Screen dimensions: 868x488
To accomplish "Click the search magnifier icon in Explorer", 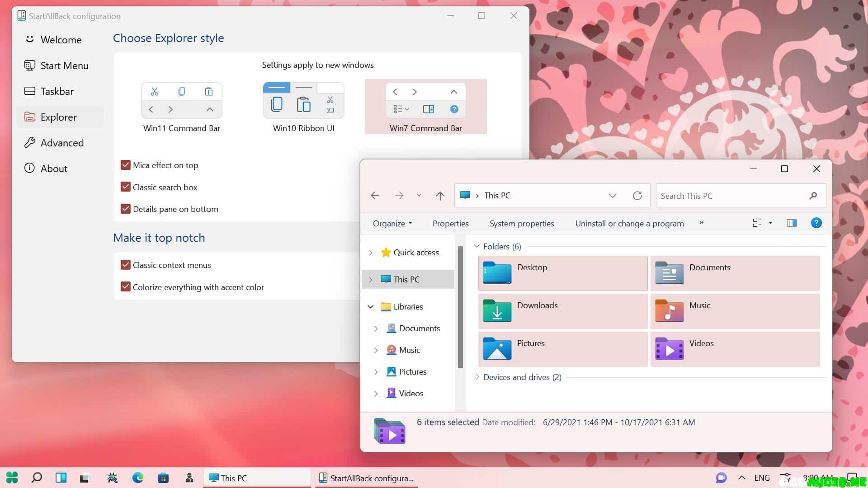I will pos(813,196).
